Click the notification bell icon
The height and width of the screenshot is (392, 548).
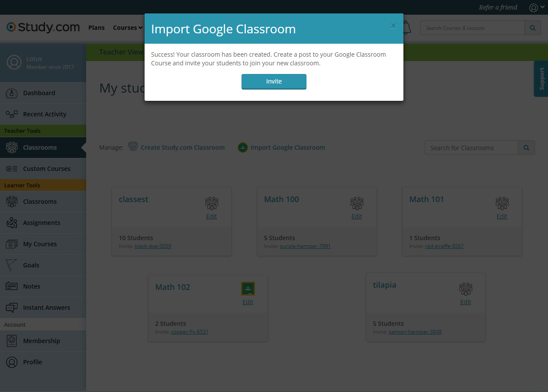[x=407, y=28]
